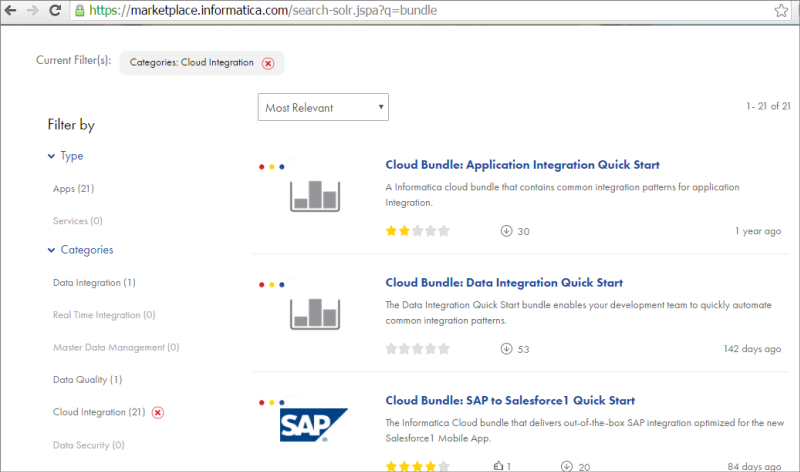The image size is (800, 472).
Task: Click the download icon showing 20 downloads
Action: pyautogui.click(x=566, y=466)
